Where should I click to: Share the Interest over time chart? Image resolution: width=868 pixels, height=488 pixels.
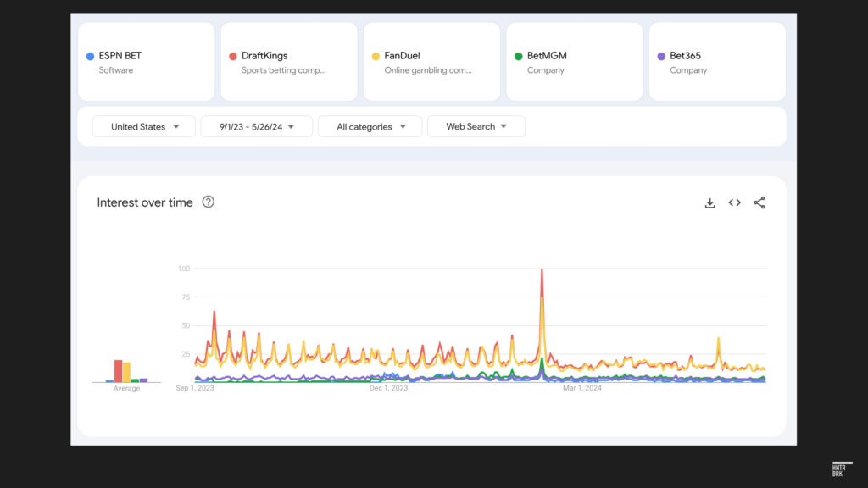759,202
